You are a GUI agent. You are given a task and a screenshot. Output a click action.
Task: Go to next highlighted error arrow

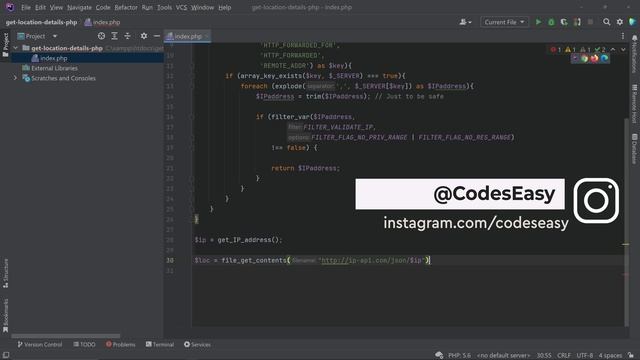(623, 49)
